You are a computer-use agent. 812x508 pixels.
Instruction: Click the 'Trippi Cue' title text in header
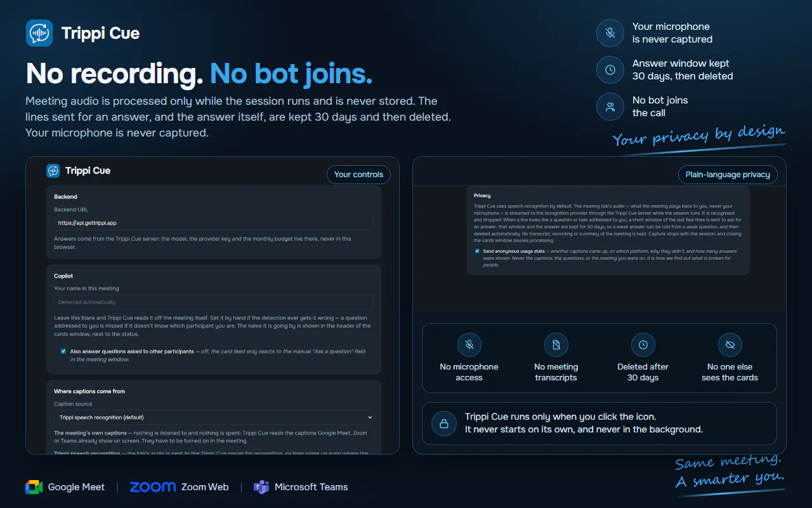(101, 33)
